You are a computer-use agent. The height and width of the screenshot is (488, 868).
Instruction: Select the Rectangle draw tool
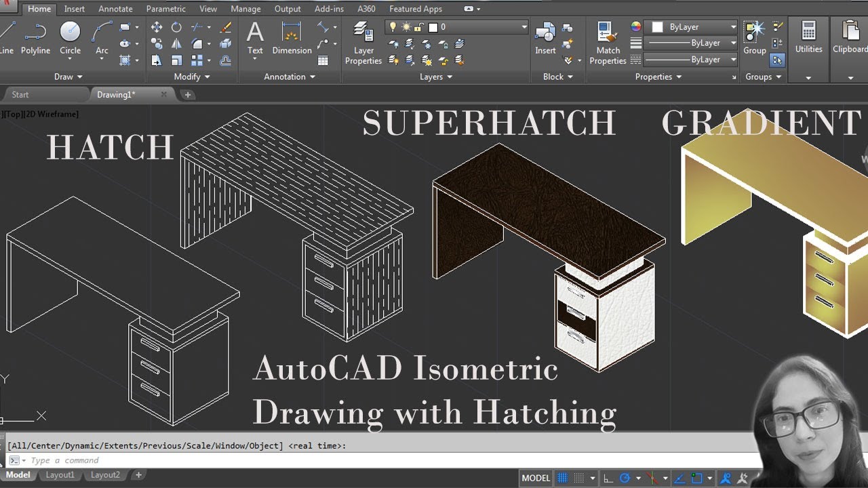tap(125, 27)
